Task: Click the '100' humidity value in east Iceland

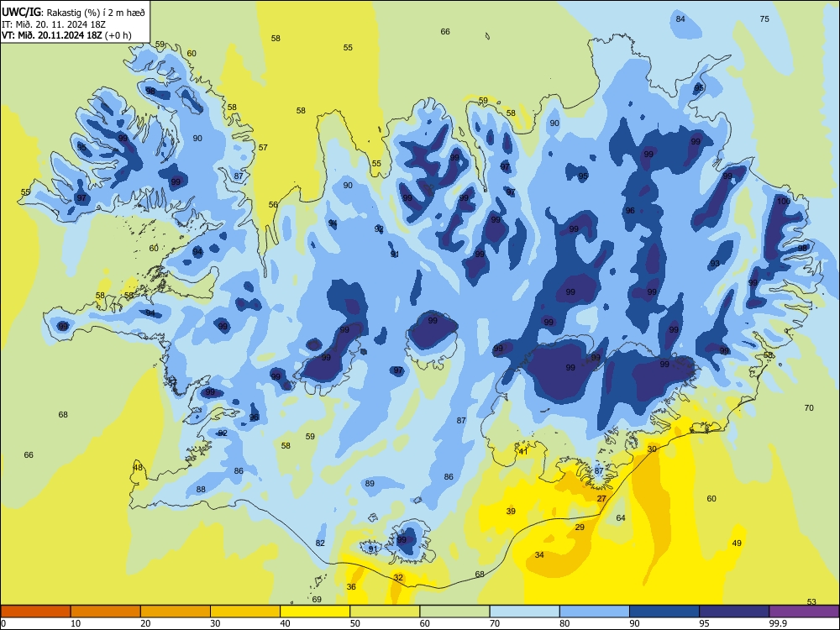Action: pyautogui.click(x=784, y=202)
